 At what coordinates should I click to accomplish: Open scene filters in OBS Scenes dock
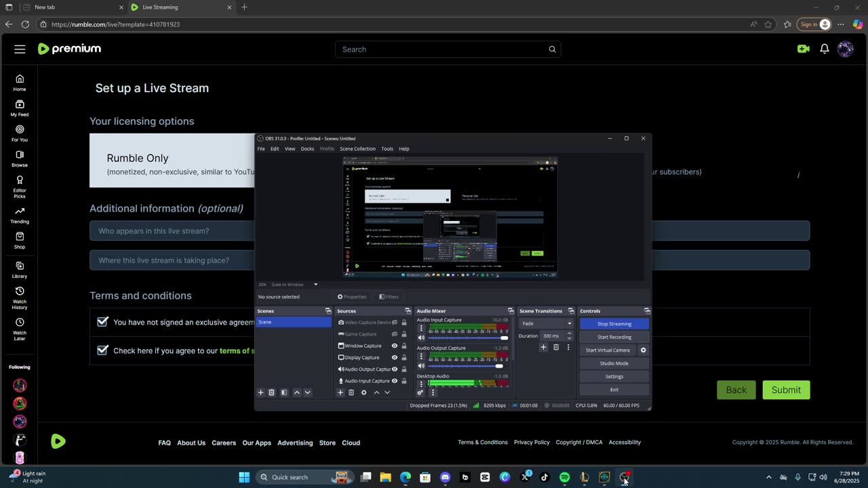coord(284,392)
